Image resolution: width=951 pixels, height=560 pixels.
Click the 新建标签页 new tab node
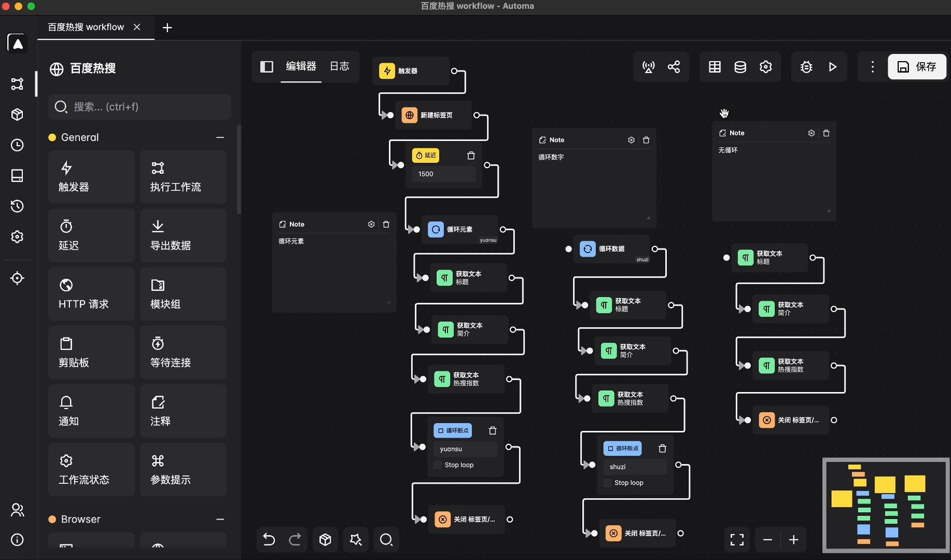(433, 115)
